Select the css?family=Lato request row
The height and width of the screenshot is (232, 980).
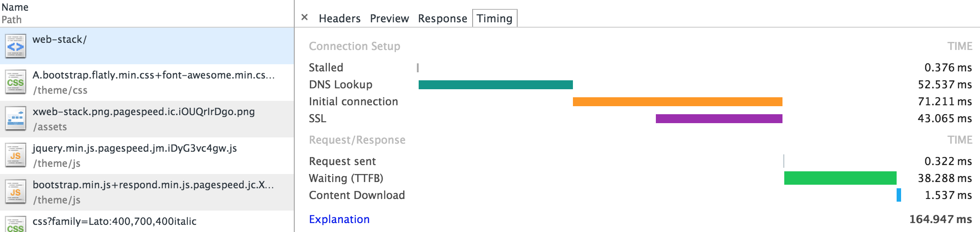pos(147,221)
